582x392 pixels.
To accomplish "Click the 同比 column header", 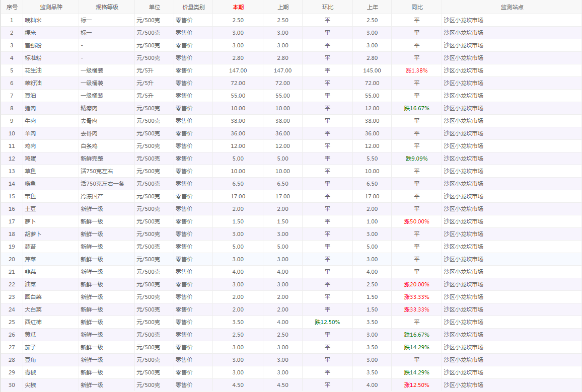I will 417,7.
